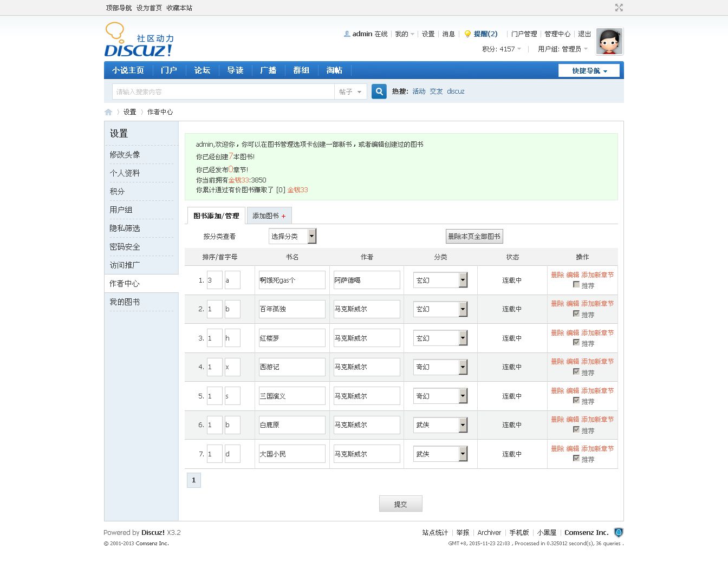
Task: Click the Comsenz shield badge in the footer
Action: tap(619, 533)
